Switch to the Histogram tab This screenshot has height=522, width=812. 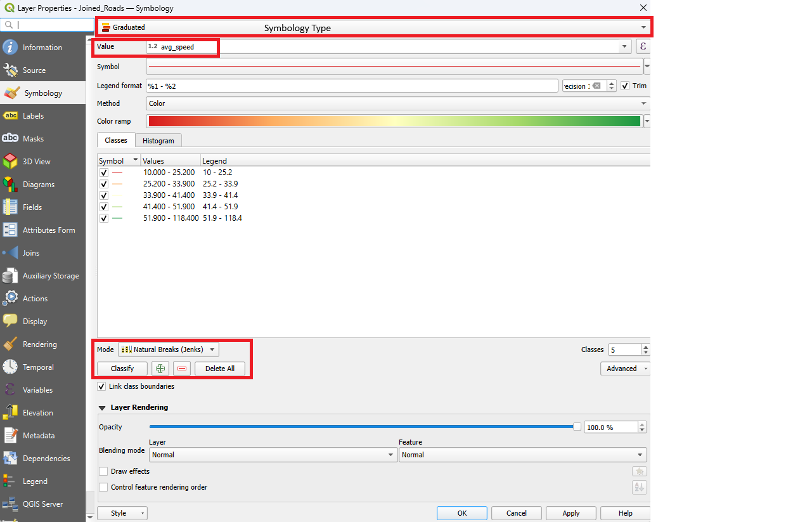pos(158,141)
